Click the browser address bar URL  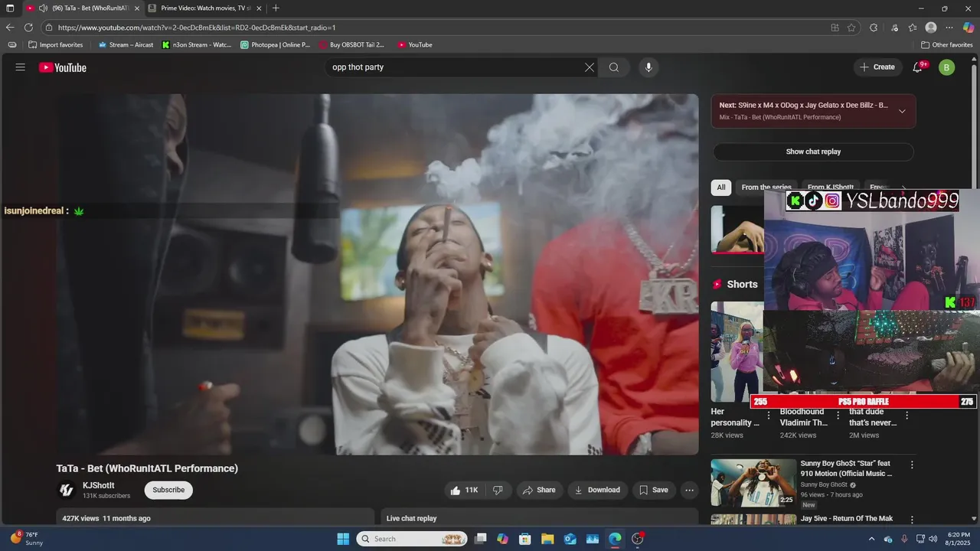(197, 28)
